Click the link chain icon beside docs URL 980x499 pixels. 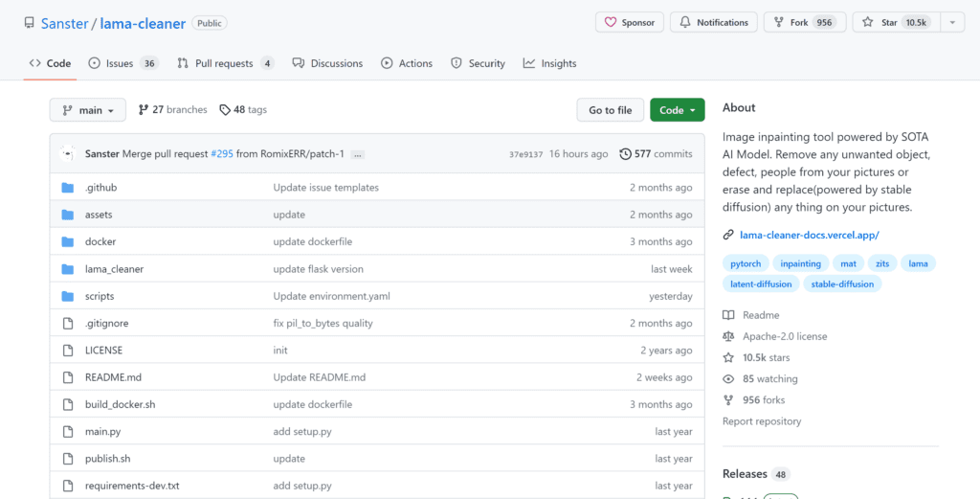coord(728,235)
